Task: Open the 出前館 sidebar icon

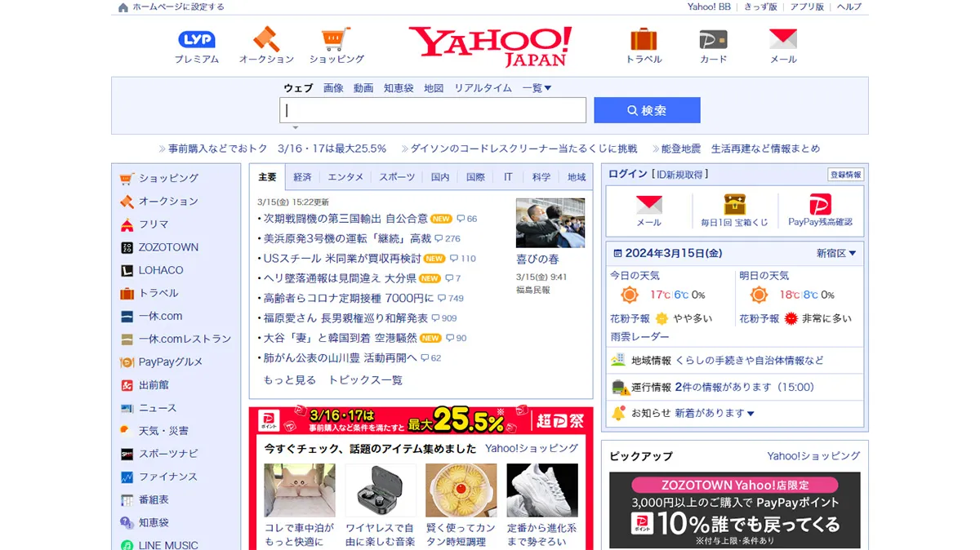Action: coord(127,384)
